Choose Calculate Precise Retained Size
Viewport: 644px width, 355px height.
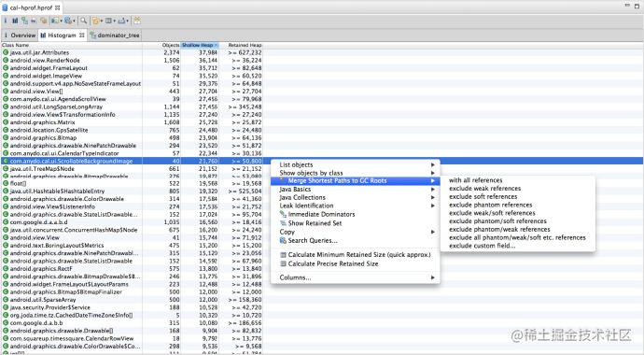coord(356,263)
